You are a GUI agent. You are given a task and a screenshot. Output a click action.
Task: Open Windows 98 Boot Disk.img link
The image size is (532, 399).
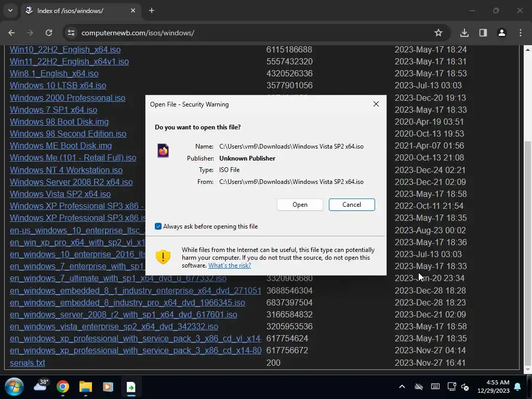tap(59, 122)
